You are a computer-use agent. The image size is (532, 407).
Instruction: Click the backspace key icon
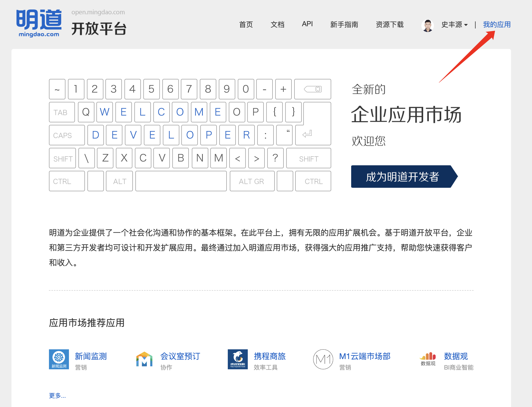(312, 89)
